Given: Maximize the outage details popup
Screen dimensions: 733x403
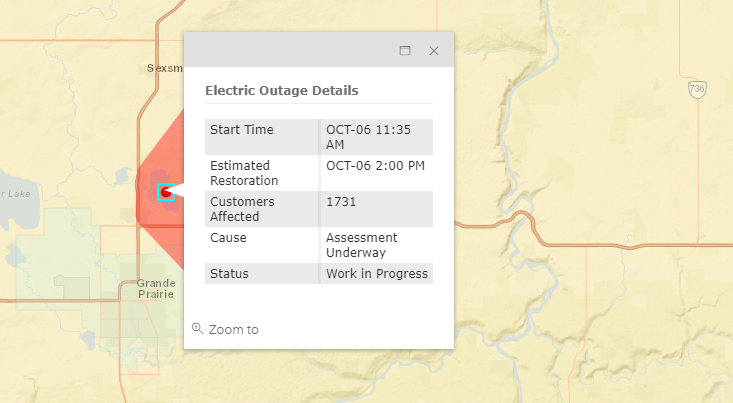Looking at the screenshot, I should [405, 50].
